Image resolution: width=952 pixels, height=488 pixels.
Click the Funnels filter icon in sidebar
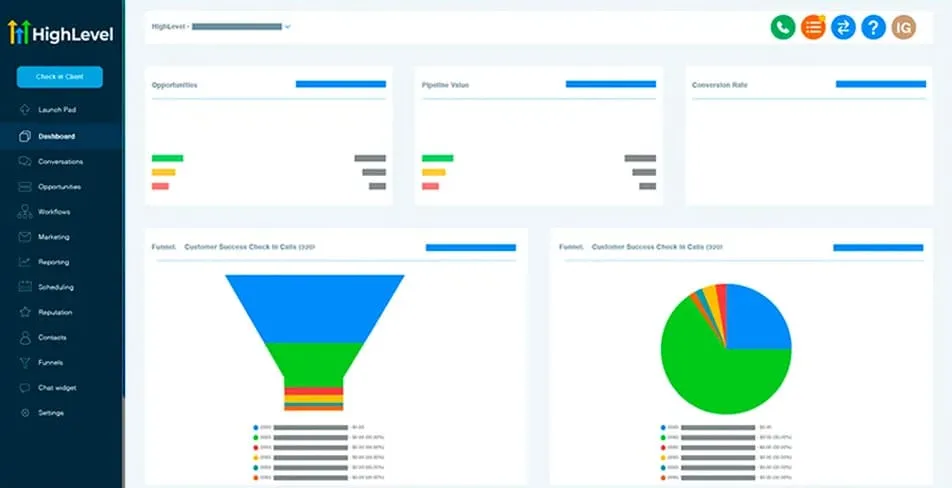click(x=24, y=363)
